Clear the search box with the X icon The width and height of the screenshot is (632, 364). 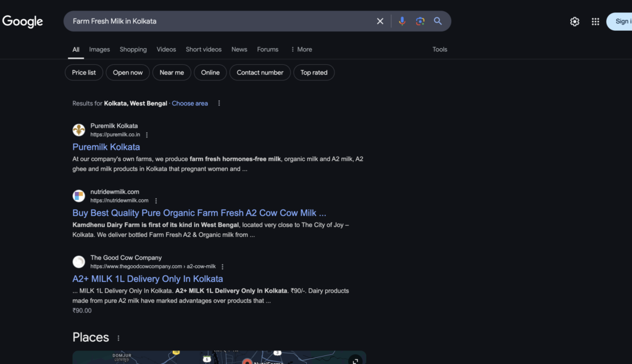coord(380,22)
